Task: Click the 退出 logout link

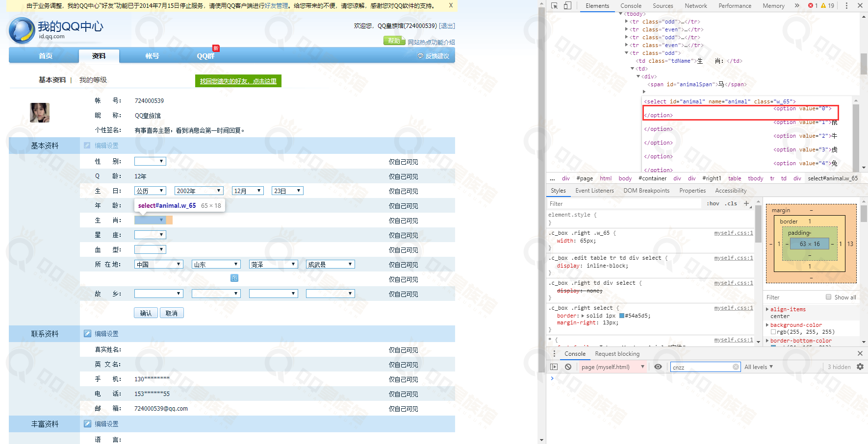Action: click(447, 26)
